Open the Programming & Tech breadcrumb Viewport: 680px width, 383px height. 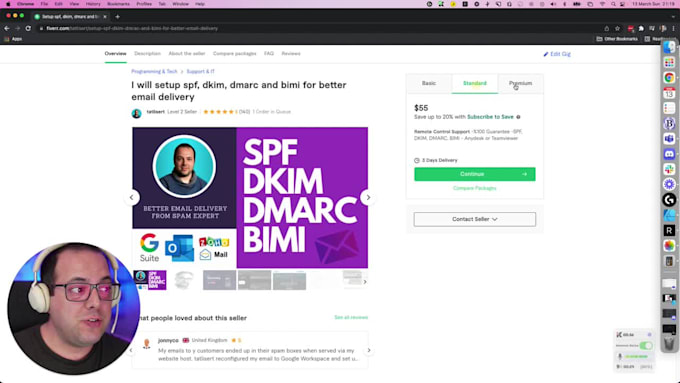(x=154, y=72)
